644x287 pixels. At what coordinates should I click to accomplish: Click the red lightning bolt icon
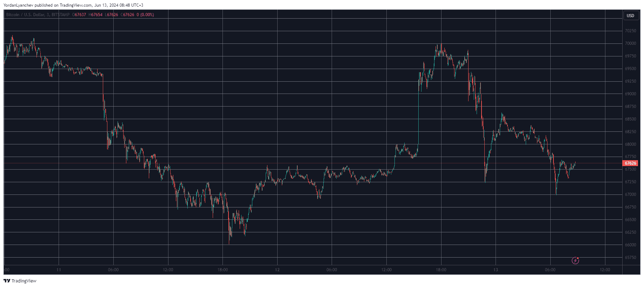[575, 260]
